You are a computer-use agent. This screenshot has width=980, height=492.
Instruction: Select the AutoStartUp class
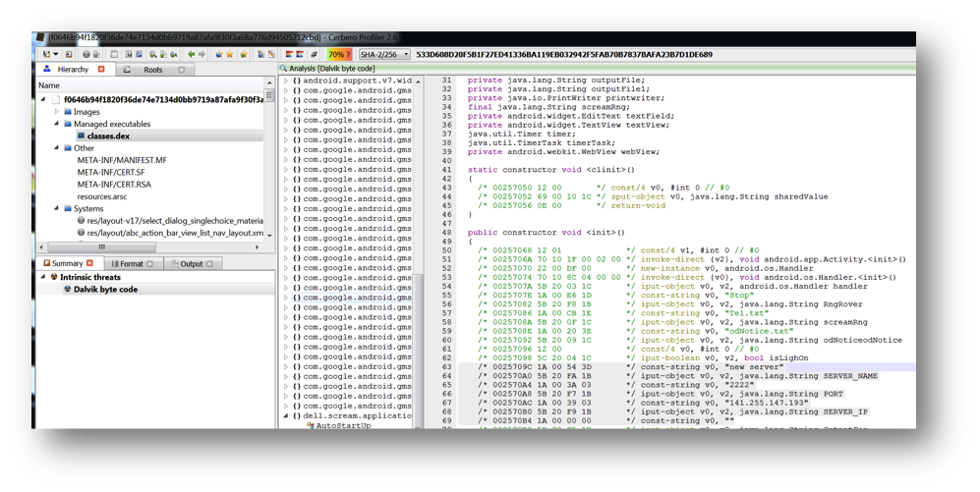[343, 425]
